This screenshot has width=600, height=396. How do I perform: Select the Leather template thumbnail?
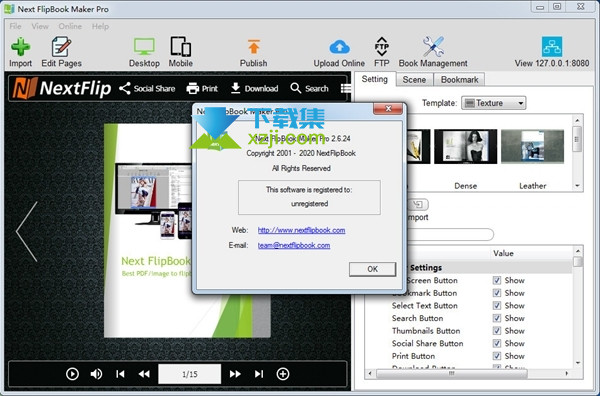point(532,147)
